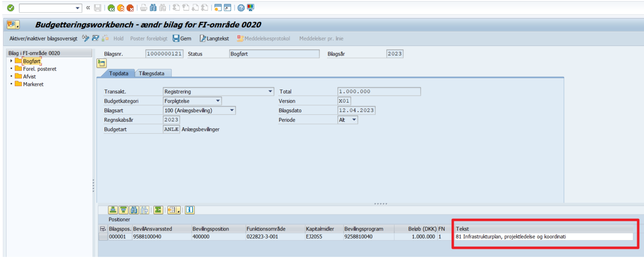Click the Find binoculars icon in top toolbar

point(153,8)
